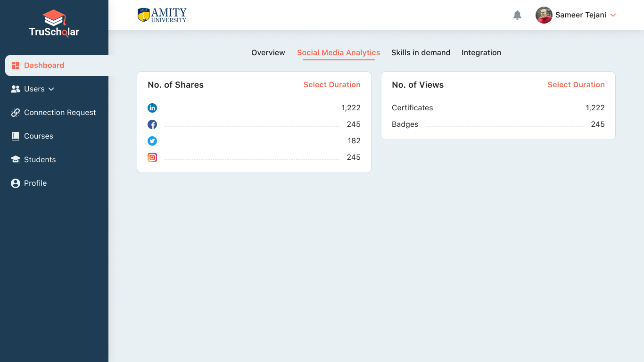Click the notification bell icon

pos(517,15)
